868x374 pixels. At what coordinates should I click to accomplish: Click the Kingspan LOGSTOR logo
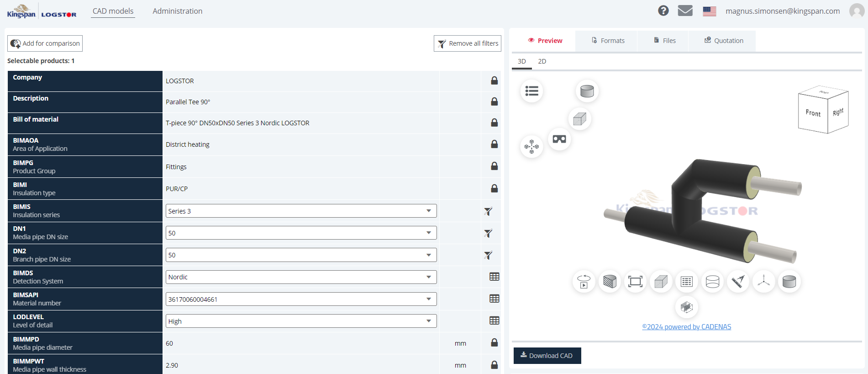[42, 11]
